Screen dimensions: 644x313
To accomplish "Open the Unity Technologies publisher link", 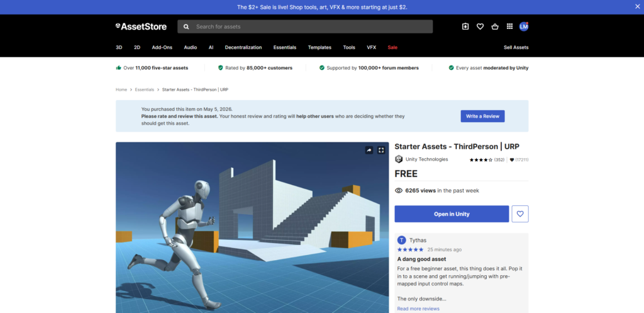I will point(427,159).
